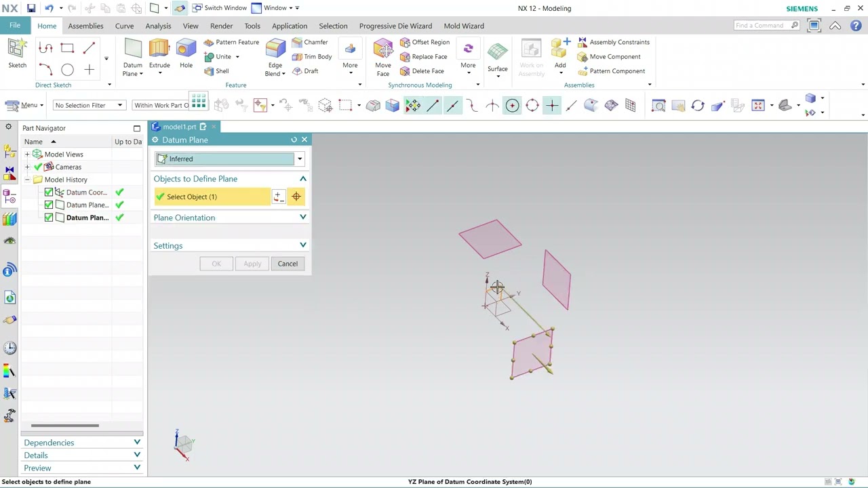This screenshot has height=488, width=868.
Task: Toggle the bold Datum Plane checkbox
Action: pos(49,218)
